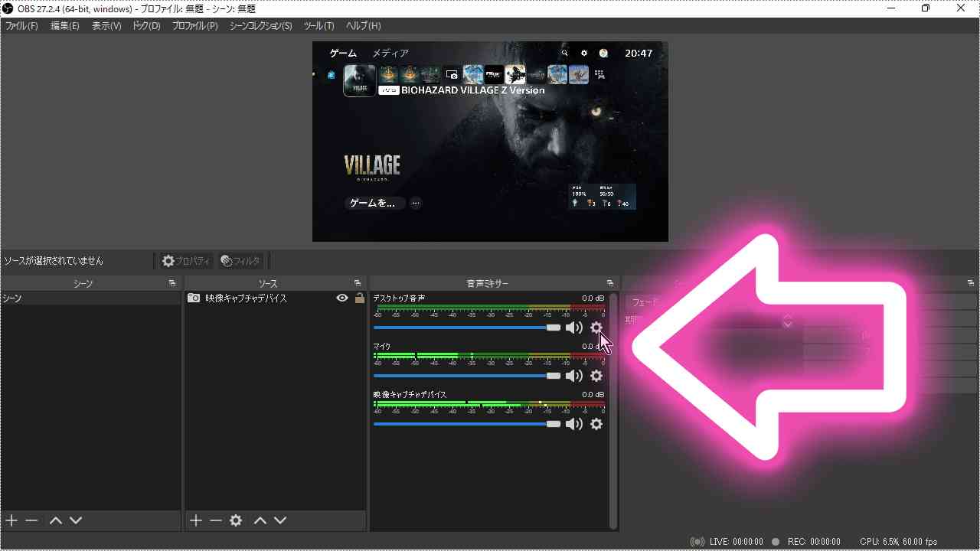This screenshot has width=980, height=551.
Task: Mute 映像キャプチャデバイス audio speaker icon
Action: 573,424
